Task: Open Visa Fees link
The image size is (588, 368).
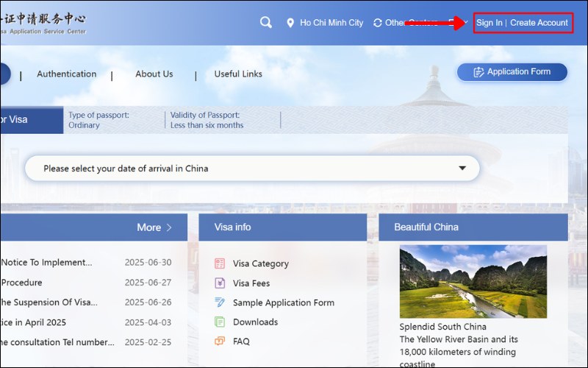Action: click(x=251, y=283)
